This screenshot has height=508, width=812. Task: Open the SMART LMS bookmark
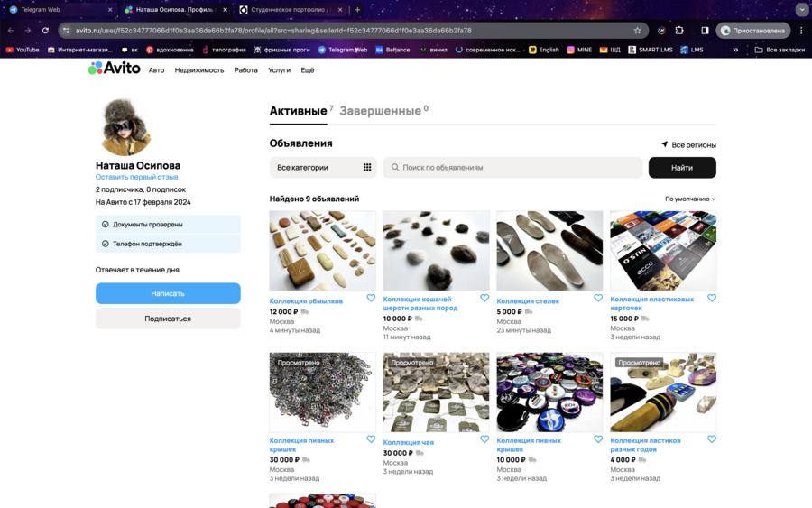(650, 50)
